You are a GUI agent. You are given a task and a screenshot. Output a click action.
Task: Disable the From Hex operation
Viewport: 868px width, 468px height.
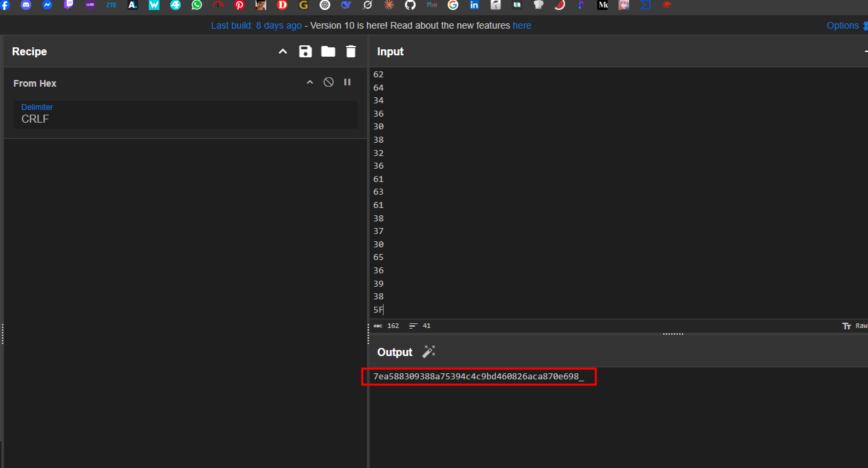click(x=328, y=82)
